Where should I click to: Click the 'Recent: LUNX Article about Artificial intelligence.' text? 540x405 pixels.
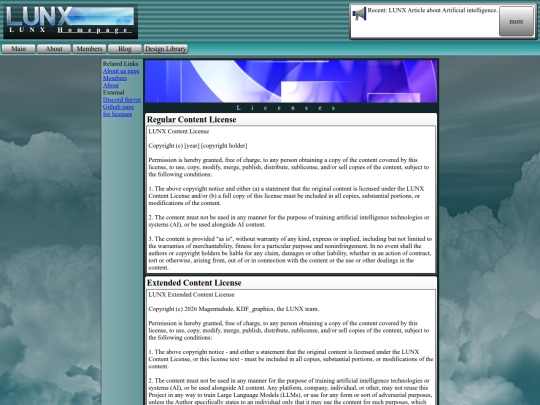click(x=433, y=10)
